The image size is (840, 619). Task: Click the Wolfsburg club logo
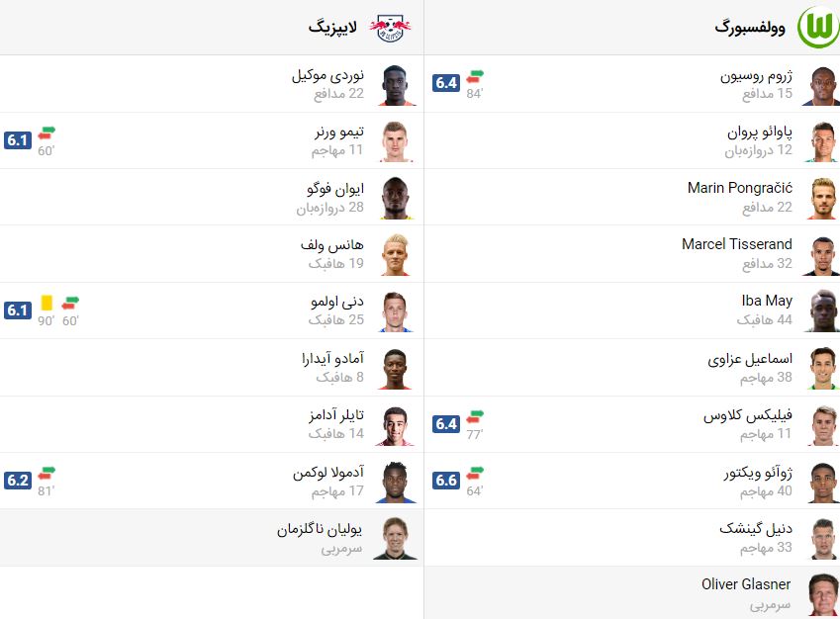pos(818,28)
